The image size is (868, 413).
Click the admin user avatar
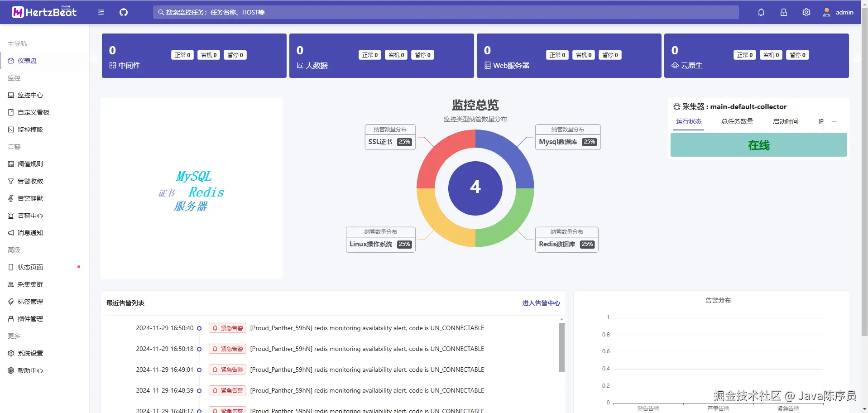827,12
